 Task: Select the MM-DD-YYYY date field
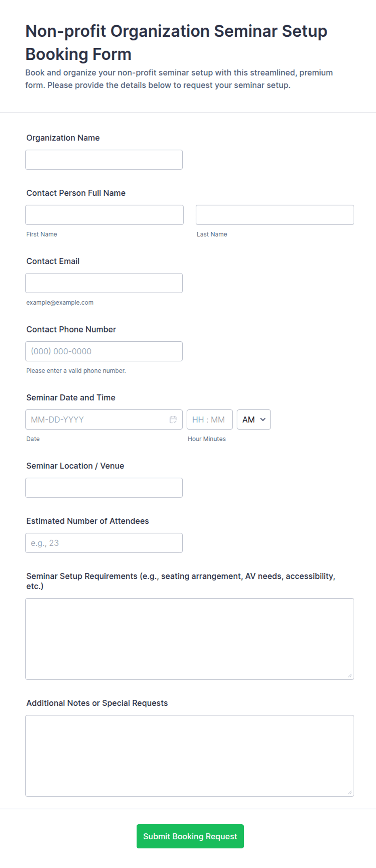click(104, 419)
